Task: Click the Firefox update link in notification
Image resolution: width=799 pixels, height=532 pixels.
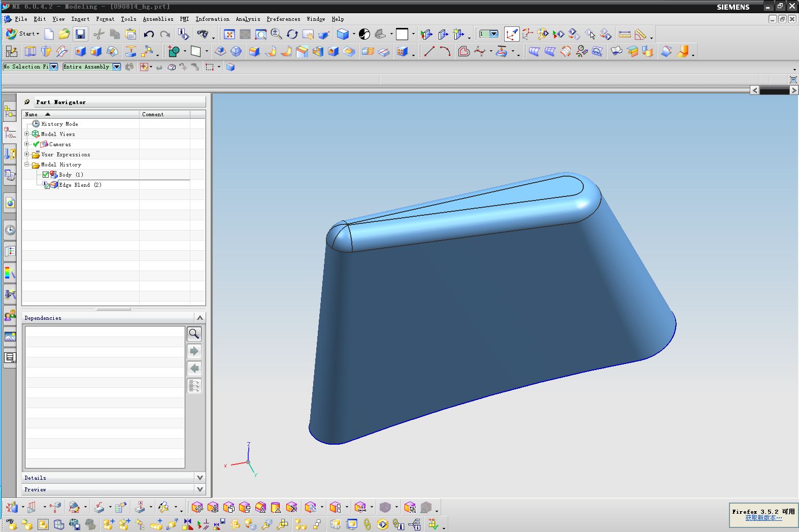Action: 763,518
